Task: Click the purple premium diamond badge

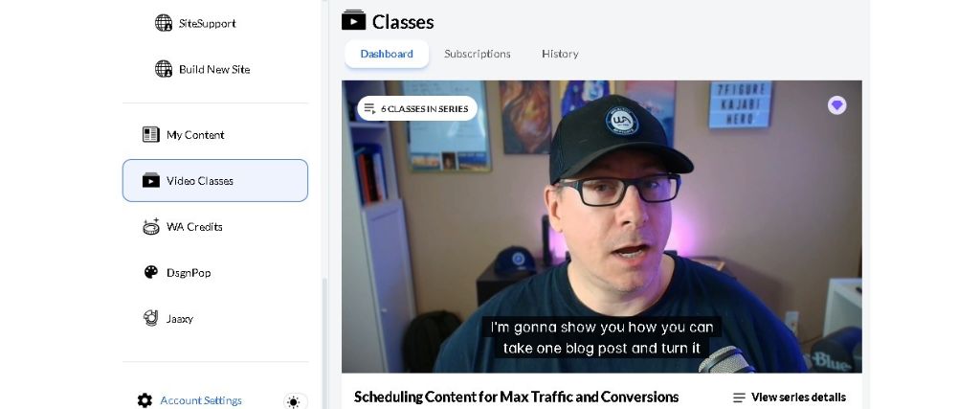Action: click(x=836, y=105)
